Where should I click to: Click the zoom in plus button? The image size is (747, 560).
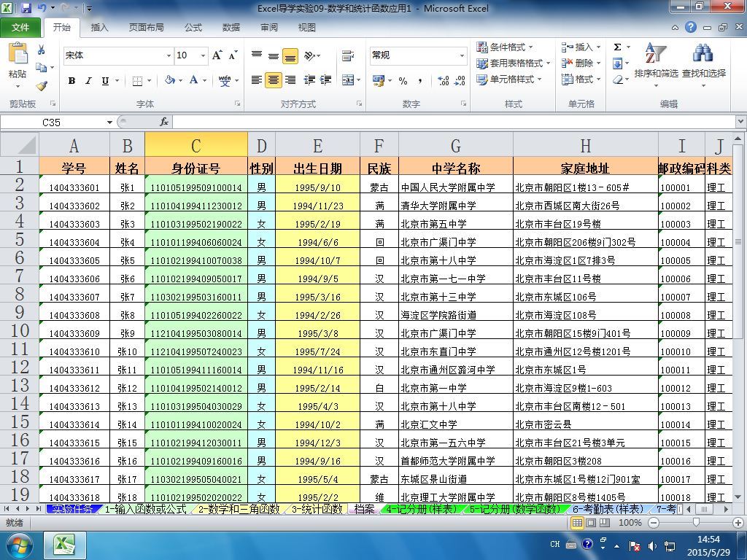(738, 523)
